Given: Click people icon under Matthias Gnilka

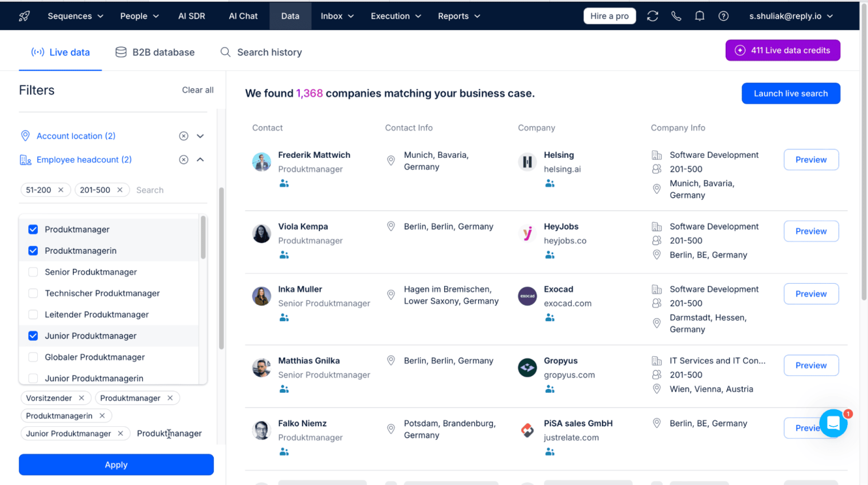Looking at the screenshot, I should [284, 389].
